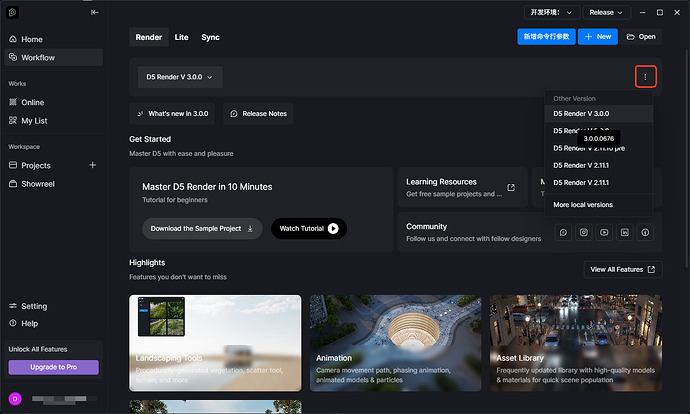690x414 pixels.
Task: Open the LinkedIn community icon
Action: coord(625,232)
